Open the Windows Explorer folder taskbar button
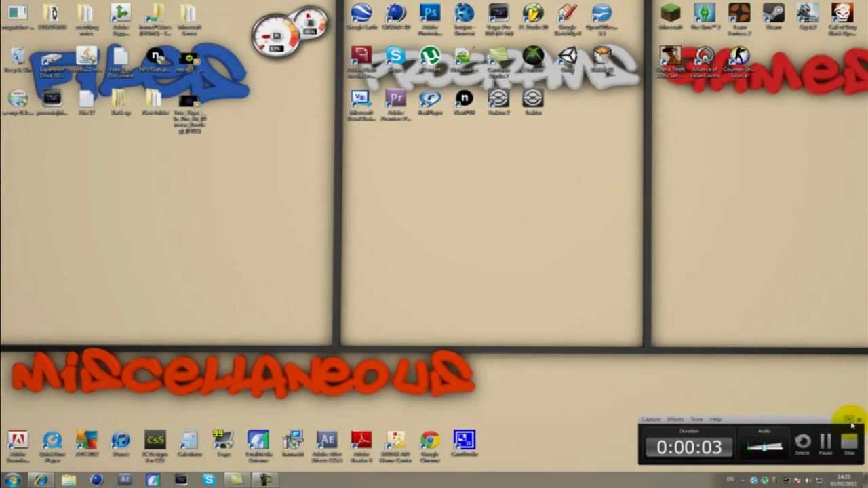This screenshot has width=868, height=488. coord(68,480)
